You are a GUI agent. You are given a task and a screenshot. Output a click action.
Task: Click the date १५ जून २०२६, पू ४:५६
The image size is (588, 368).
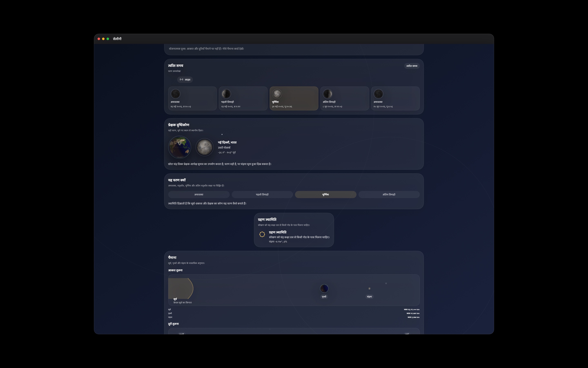383,107
